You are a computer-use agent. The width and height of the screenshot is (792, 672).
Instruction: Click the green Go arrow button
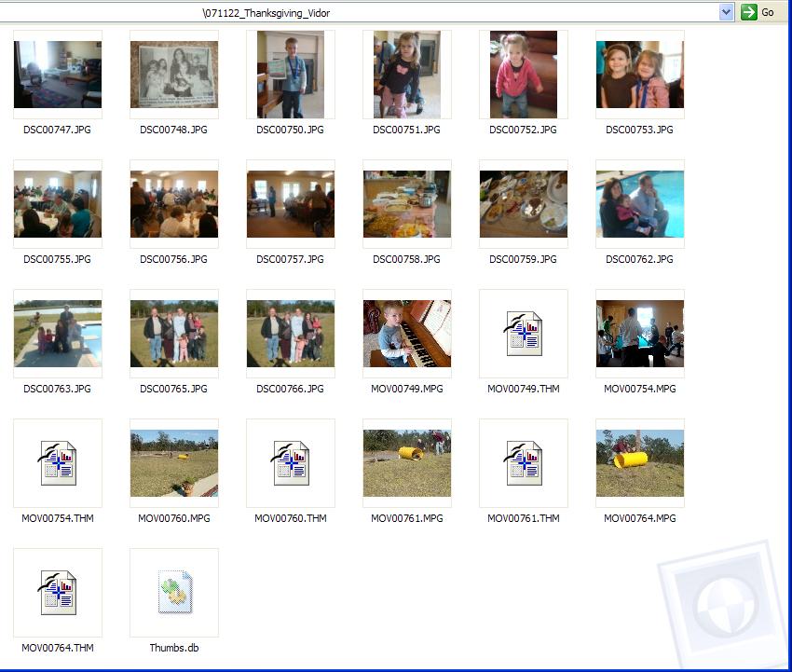point(748,12)
